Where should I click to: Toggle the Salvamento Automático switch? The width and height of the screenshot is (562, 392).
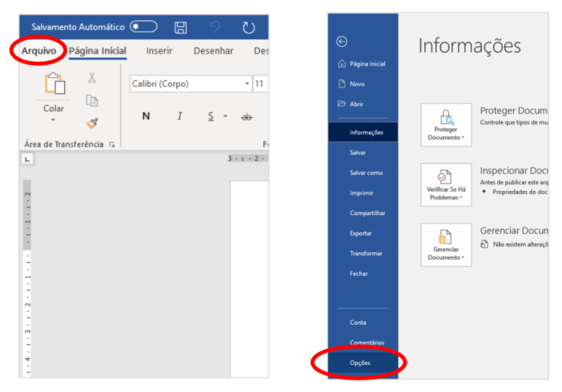[143, 27]
